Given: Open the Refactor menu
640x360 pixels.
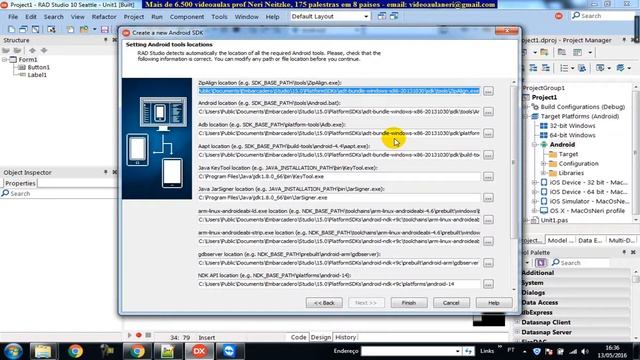Looking at the screenshot, I should (x=104, y=17).
